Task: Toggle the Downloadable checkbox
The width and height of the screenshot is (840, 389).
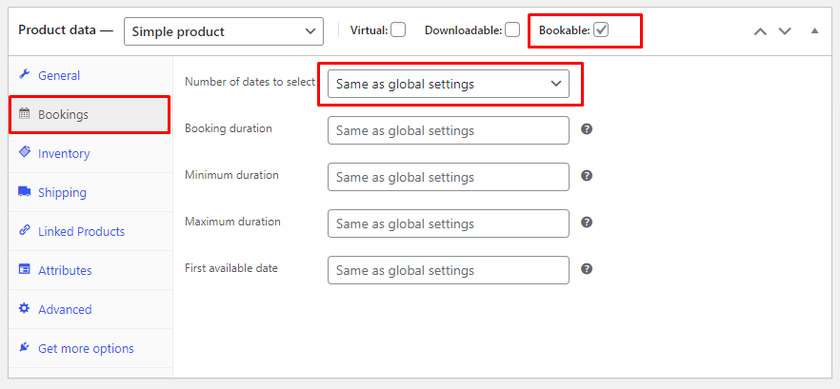Action: [513, 30]
